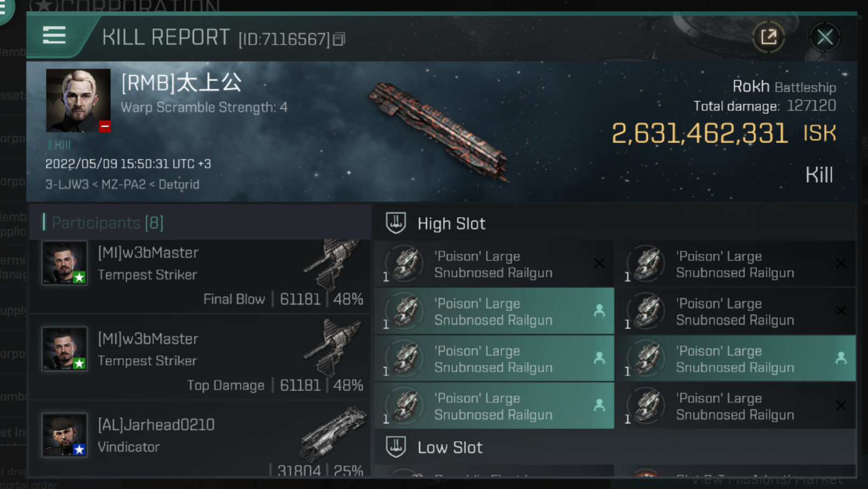Click the victim pilot portrait
Viewport: 868px width, 489px height.
coord(78,100)
